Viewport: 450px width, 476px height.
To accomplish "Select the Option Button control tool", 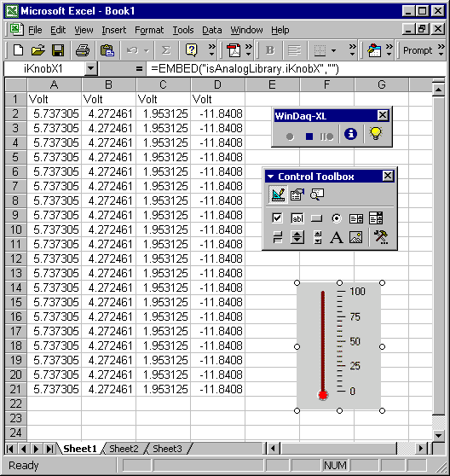I will [x=337, y=218].
